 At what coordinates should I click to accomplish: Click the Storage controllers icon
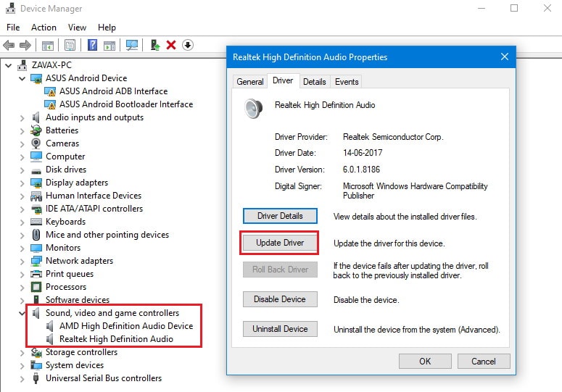[36, 353]
